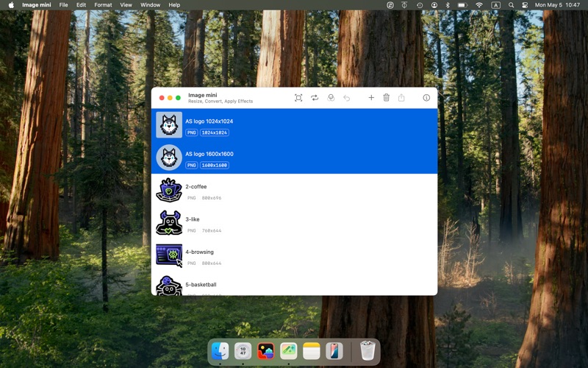The height and width of the screenshot is (368, 588).
Task: Select the 4-browsing image entry
Action: click(x=295, y=255)
